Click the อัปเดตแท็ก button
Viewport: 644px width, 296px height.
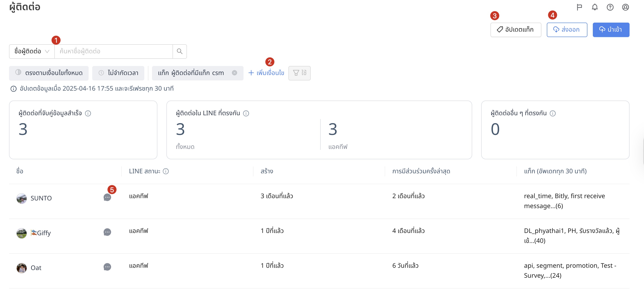click(515, 30)
